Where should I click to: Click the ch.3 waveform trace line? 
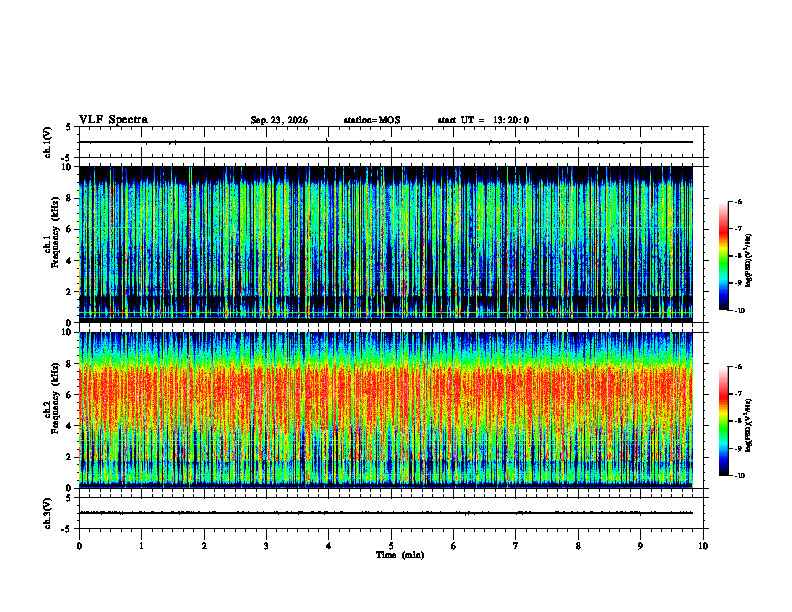click(x=386, y=513)
